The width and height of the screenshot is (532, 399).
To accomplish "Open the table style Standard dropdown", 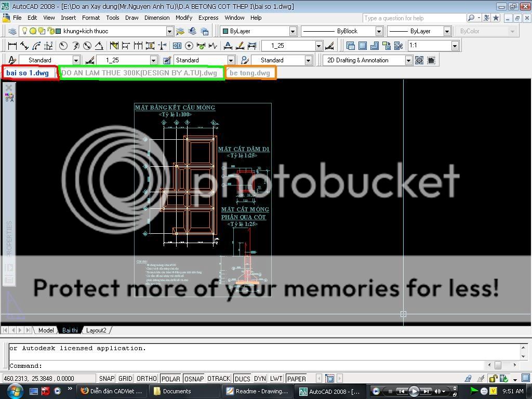I will pyautogui.click(x=231, y=60).
